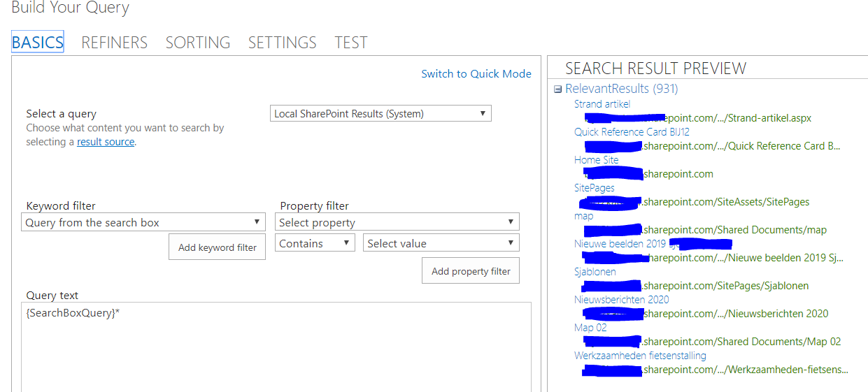Open the Select property dropdown
The image size is (868, 392).
click(397, 222)
